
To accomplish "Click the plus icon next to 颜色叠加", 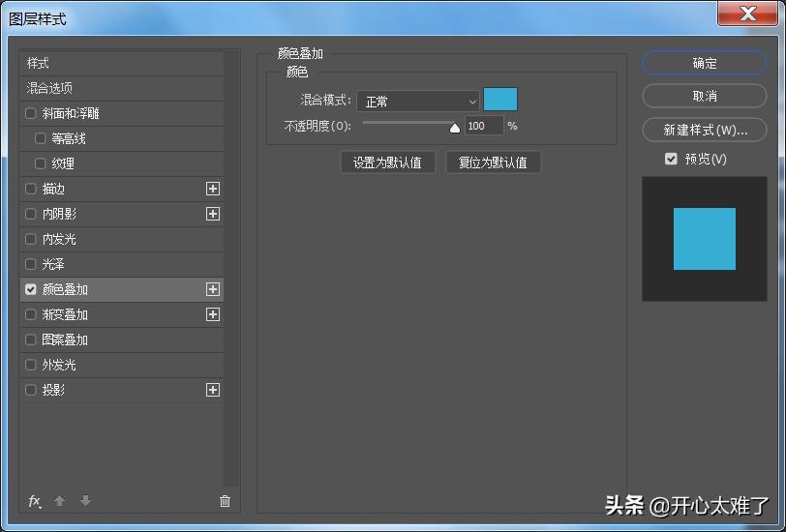I will coord(213,289).
